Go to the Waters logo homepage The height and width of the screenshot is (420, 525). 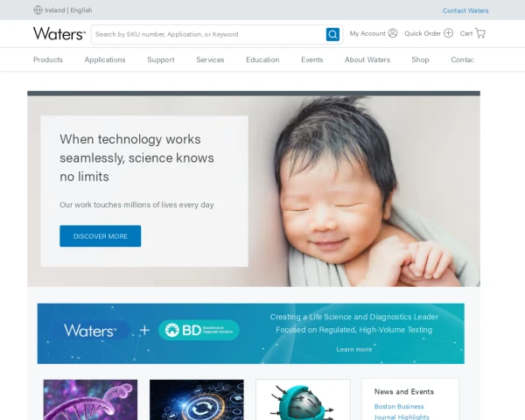point(59,33)
